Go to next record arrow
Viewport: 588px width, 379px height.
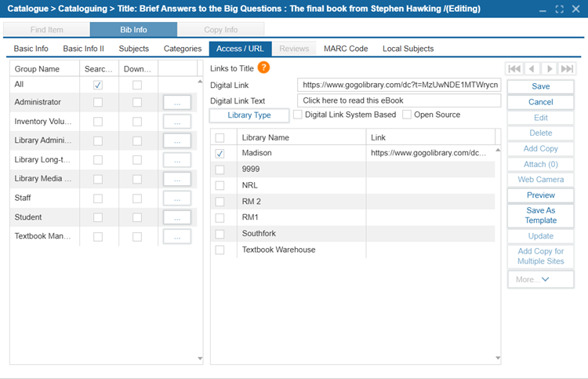click(550, 69)
